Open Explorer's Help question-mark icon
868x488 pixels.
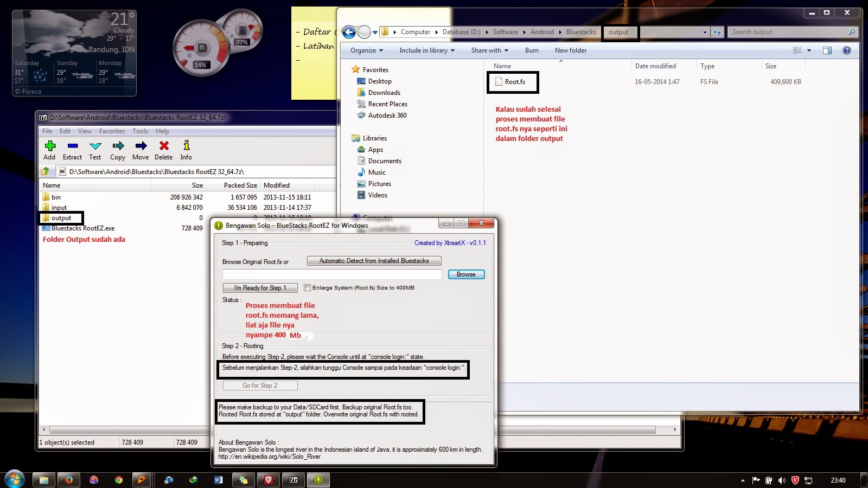pyautogui.click(x=846, y=50)
